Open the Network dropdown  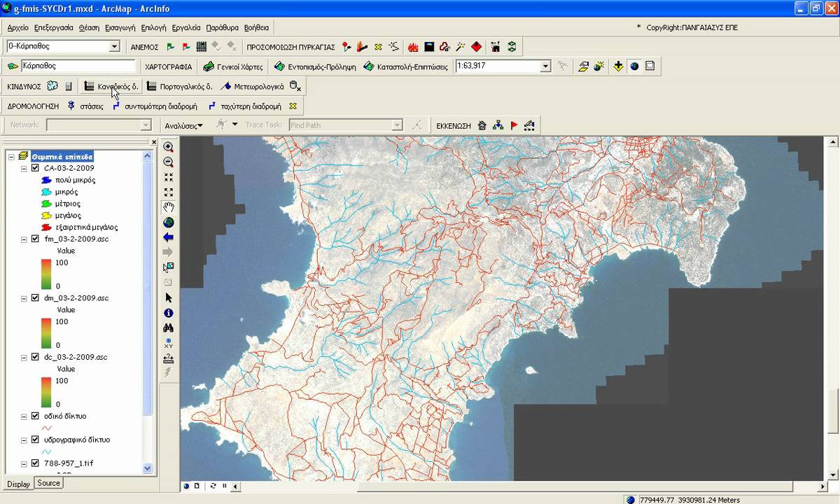point(146,125)
